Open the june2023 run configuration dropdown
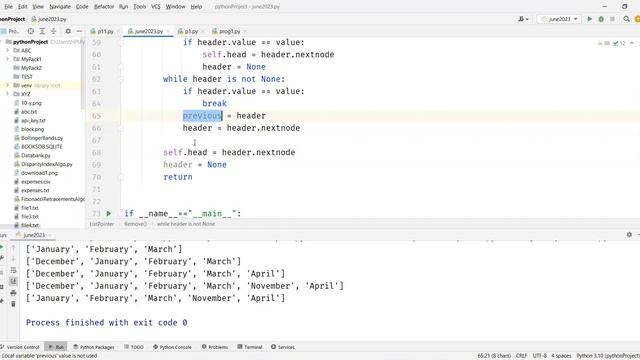The image size is (640, 360). [x=559, y=19]
